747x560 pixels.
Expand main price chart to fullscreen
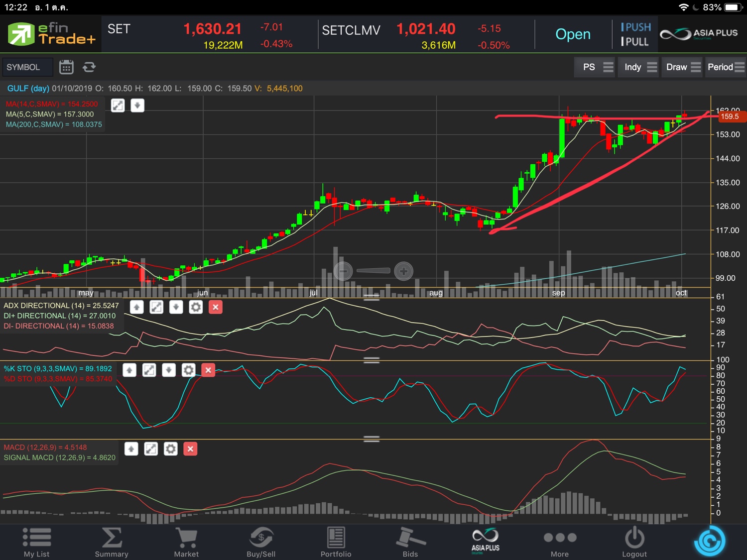[118, 106]
